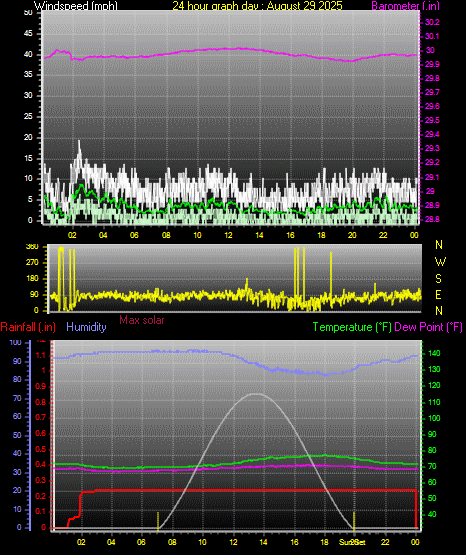This screenshot has width=466, height=555.
Task: Click the peak of the solar radiation curve
Action: coord(257,394)
